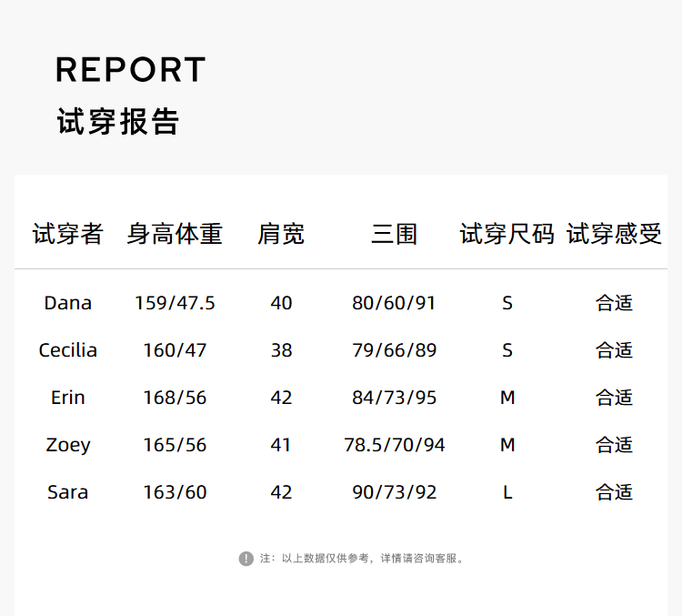Click the 合适 feedback in Erin's row

(614, 398)
